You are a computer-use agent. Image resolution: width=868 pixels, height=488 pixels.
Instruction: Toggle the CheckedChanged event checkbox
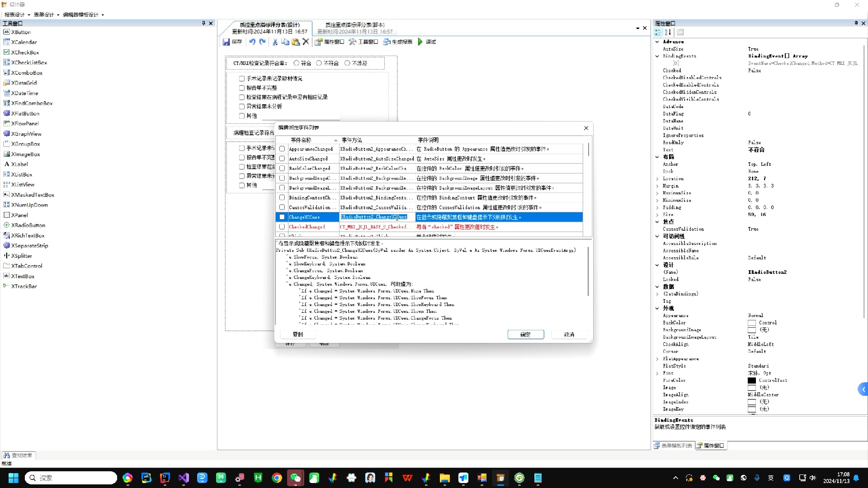click(281, 227)
